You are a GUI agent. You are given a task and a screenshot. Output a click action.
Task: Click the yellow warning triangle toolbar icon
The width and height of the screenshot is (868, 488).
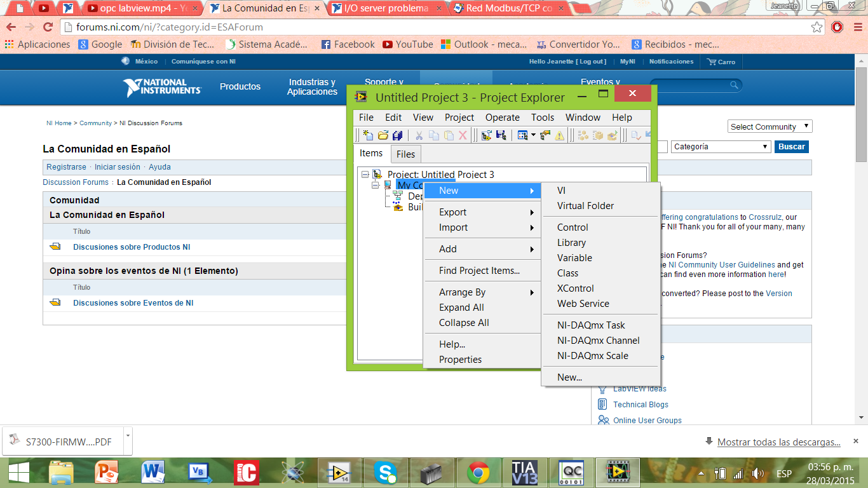coord(560,135)
